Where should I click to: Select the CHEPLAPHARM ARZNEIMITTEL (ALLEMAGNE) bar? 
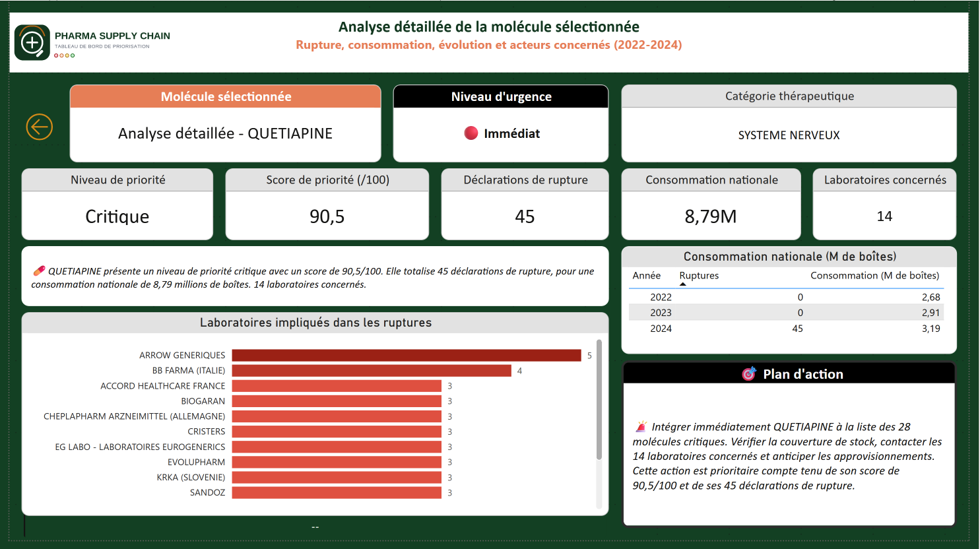coord(337,416)
